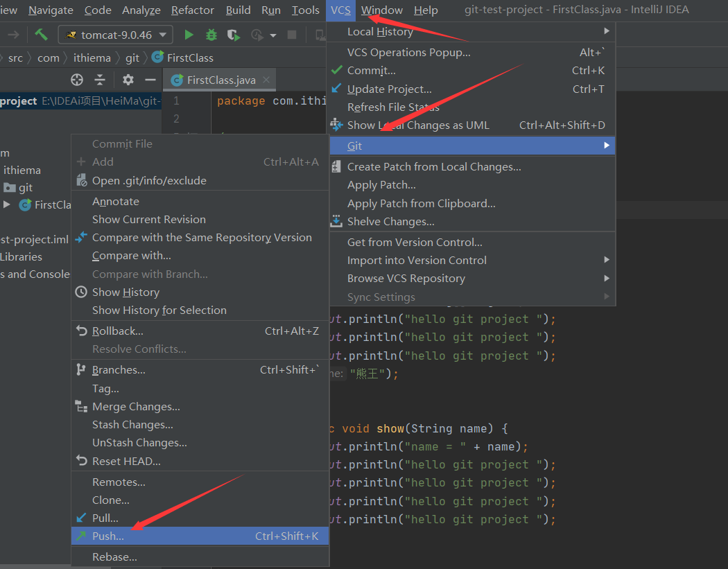Click Refresh File Status entry
Viewport: 728px width, 569px height.
pos(471,107)
